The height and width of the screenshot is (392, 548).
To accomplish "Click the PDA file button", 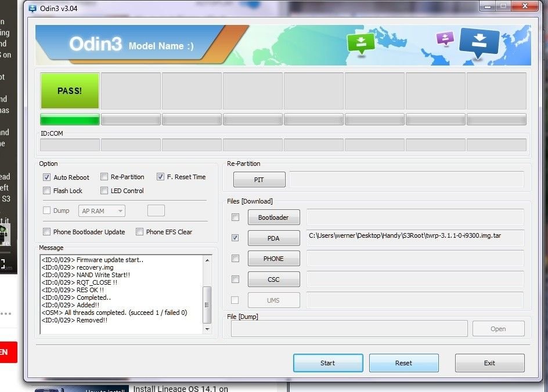I will click(x=273, y=238).
